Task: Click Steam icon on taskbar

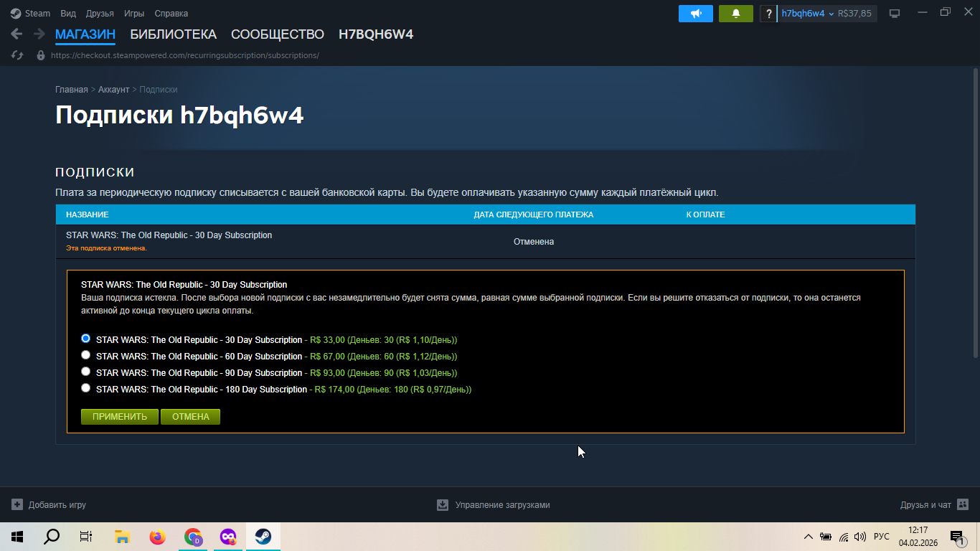Action: click(263, 537)
